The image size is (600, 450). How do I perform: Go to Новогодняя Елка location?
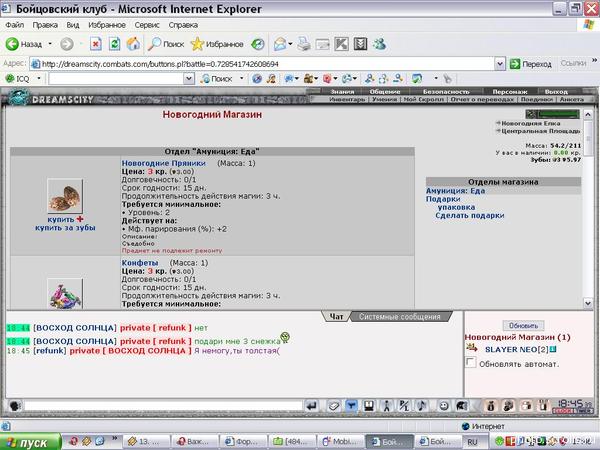(x=530, y=124)
